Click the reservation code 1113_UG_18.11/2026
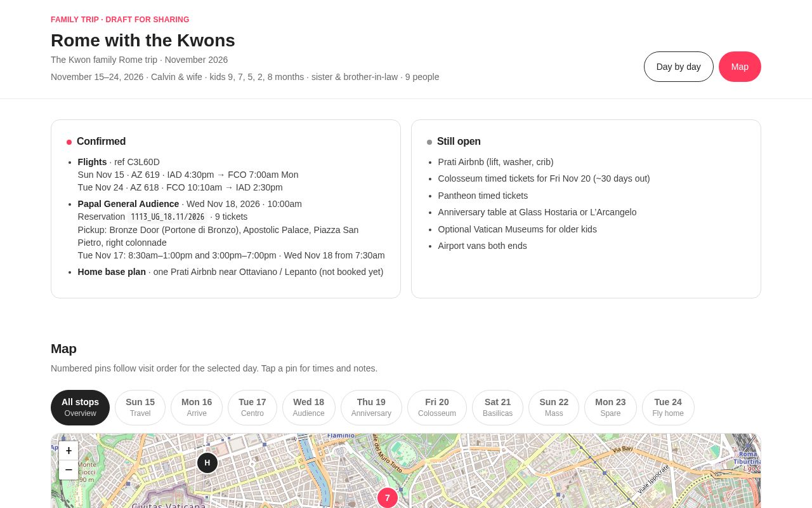The width and height of the screenshot is (812, 508). pos(167,217)
